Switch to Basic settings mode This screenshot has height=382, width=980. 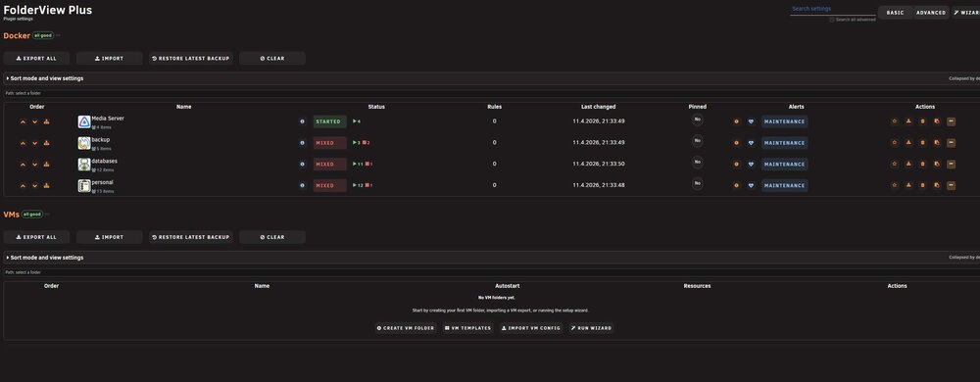pos(895,13)
